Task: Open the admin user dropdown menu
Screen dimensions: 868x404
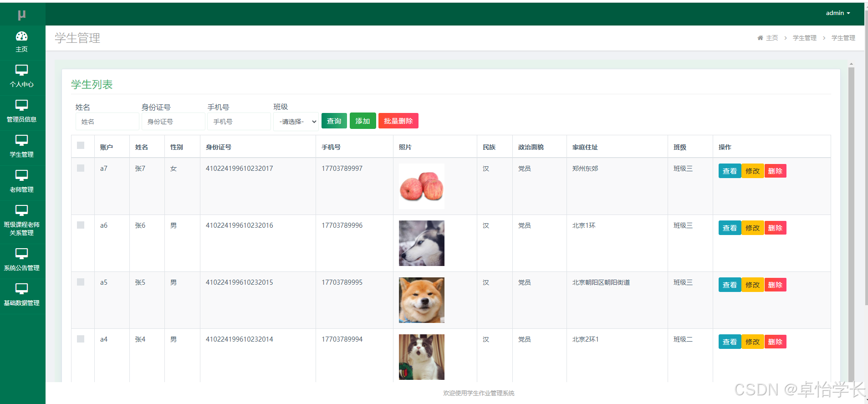Action: [x=838, y=13]
